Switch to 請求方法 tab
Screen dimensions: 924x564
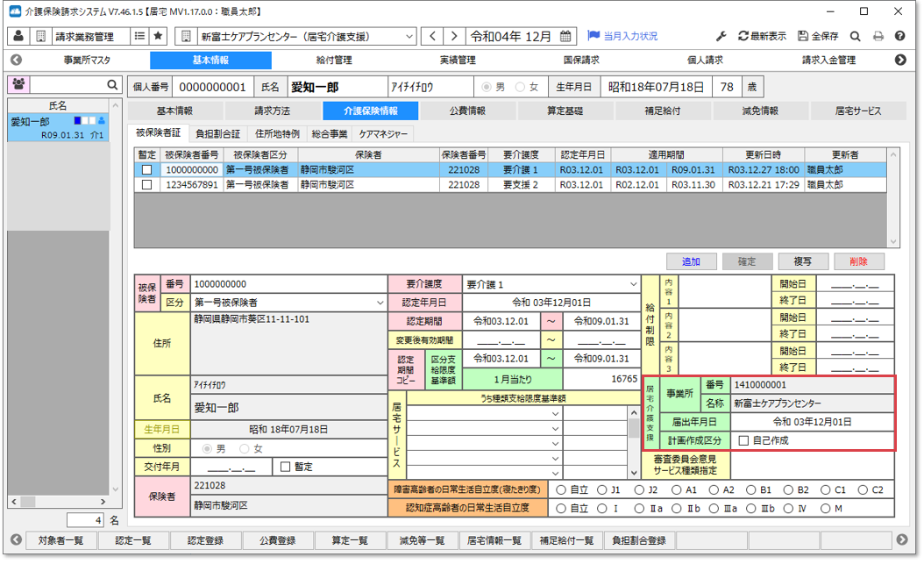pyautogui.click(x=273, y=111)
